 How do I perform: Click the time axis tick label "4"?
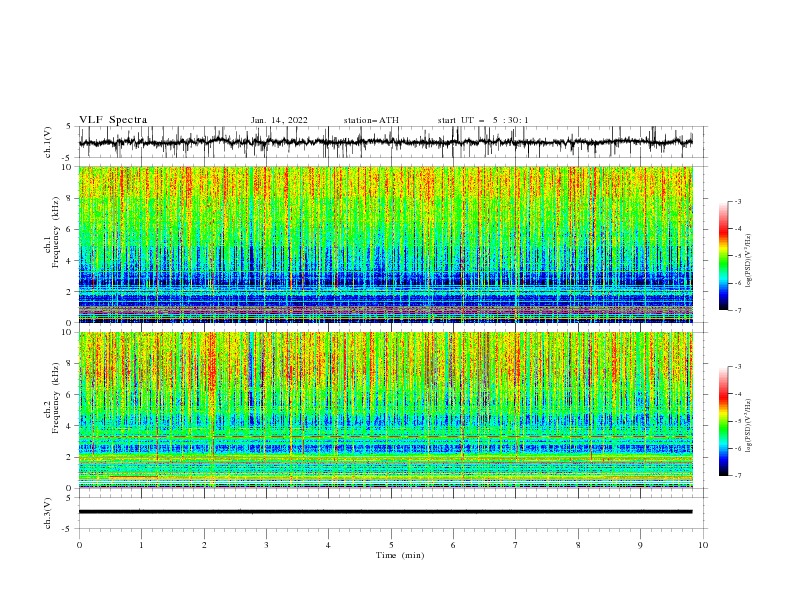(x=328, y=545)
